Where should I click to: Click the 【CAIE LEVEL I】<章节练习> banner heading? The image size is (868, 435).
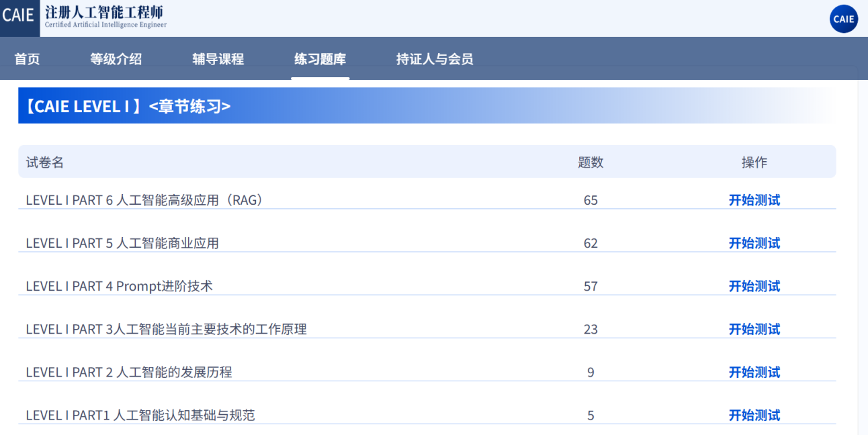[126, 106]
